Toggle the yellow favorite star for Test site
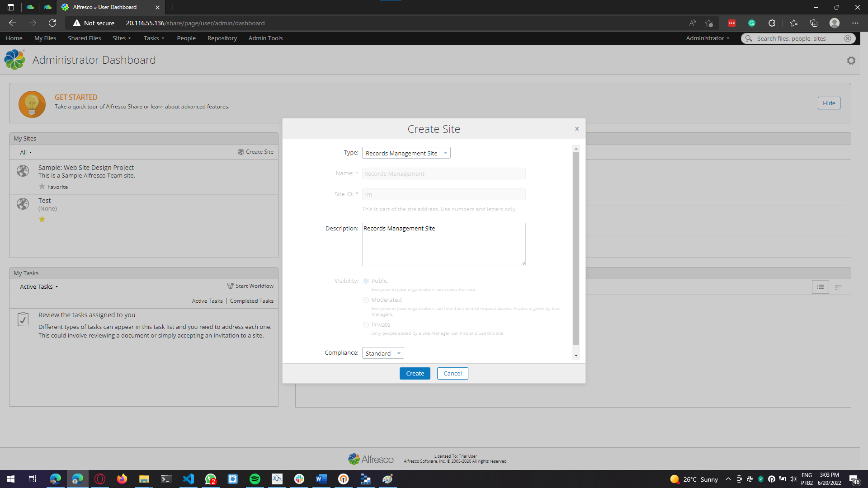The height and width of the screenshot is (488, 868). click(42, 219)
